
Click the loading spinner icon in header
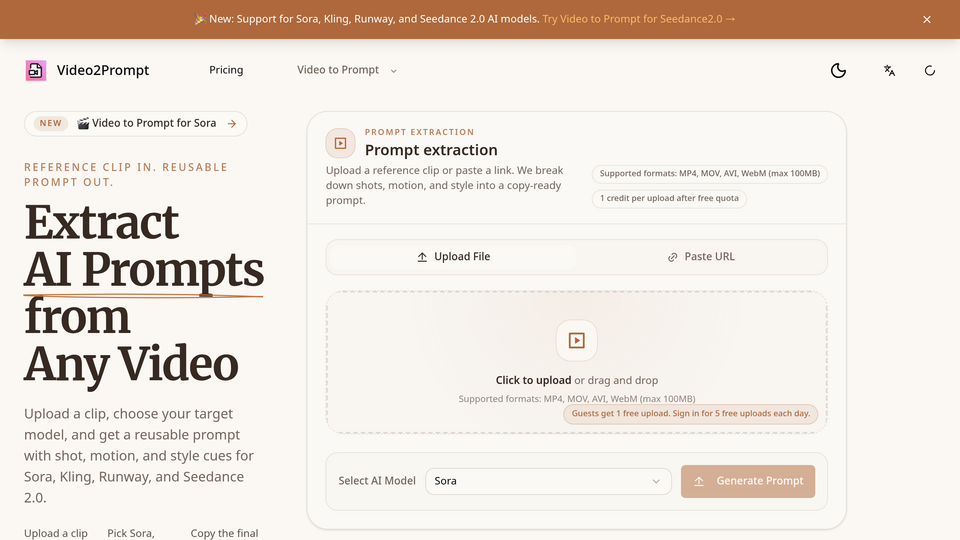(929, 70)
